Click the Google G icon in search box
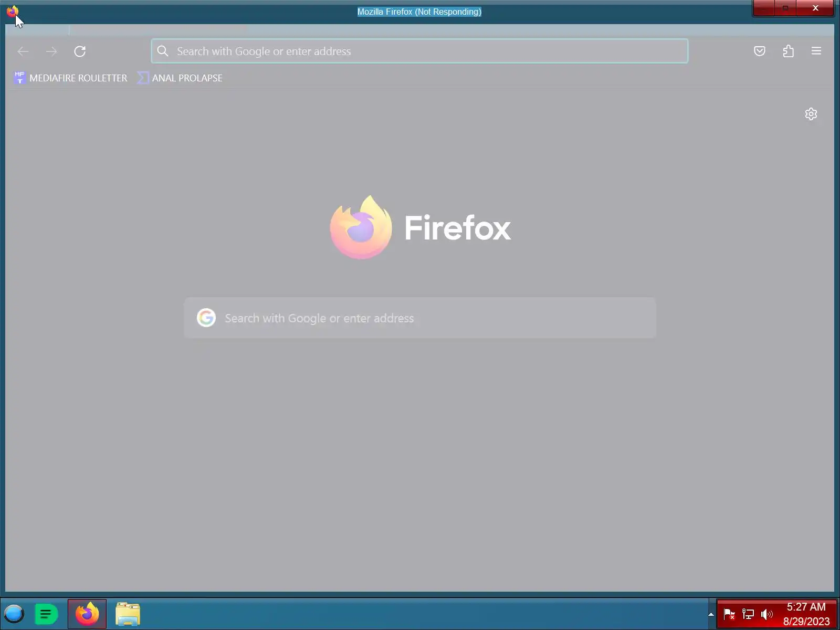The width and height of the screenshot is (840, 630). click(x=206, y=318)
